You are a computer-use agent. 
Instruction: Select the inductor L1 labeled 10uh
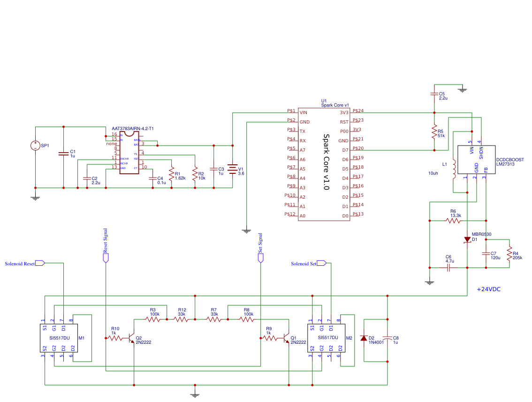click(x=453, y=169)
